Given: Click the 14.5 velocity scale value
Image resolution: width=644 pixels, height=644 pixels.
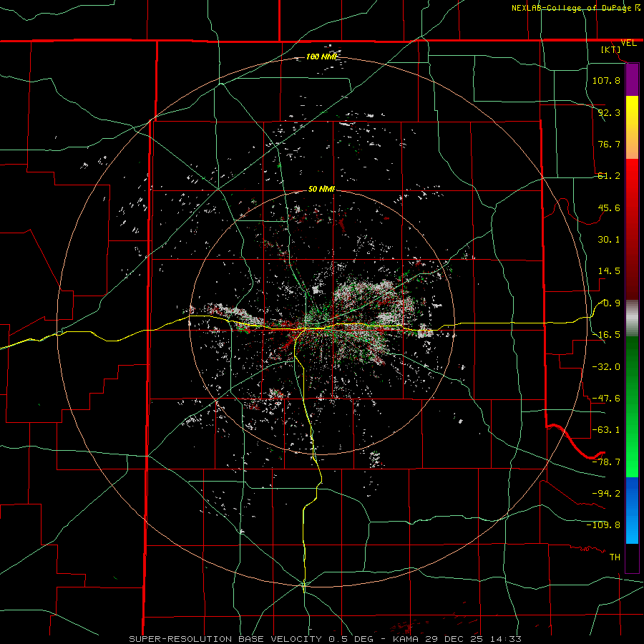Looking at the screenshot, I should click(x=609, y=271).
